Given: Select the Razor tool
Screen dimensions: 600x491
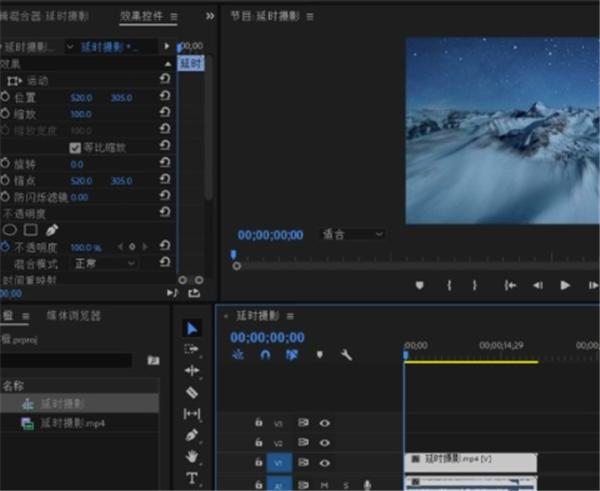Looking at the screenshot, I should [x=192, y=392].
